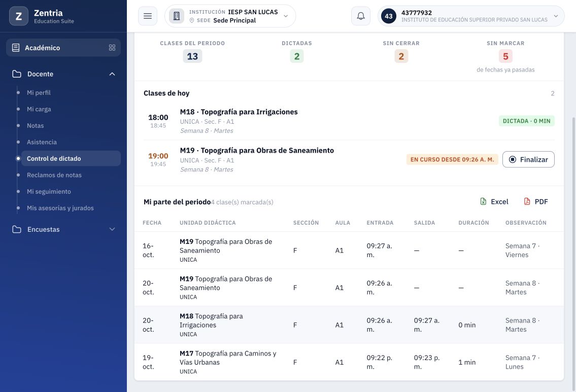Go to Mi seguimiento
Image resolution: width=576 pixels, height=392 pixels.
click(49, 192)
